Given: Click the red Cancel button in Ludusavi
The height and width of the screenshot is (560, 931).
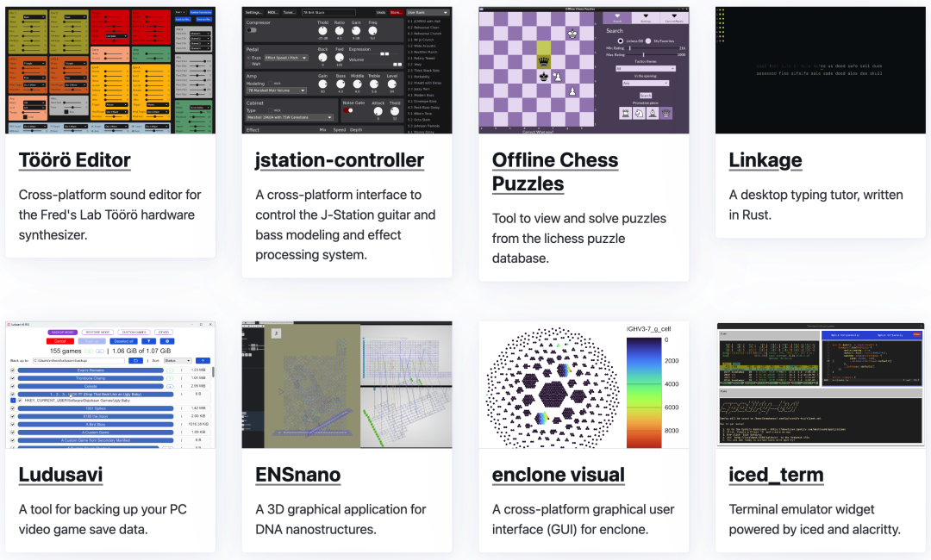Looking at the screenshot, I should 60,341.
